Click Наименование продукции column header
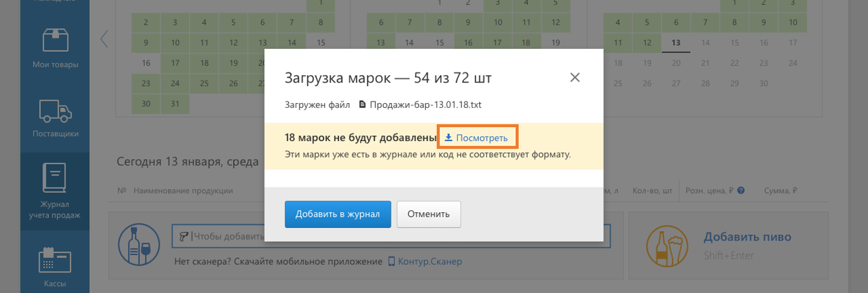 click(183, 191)
